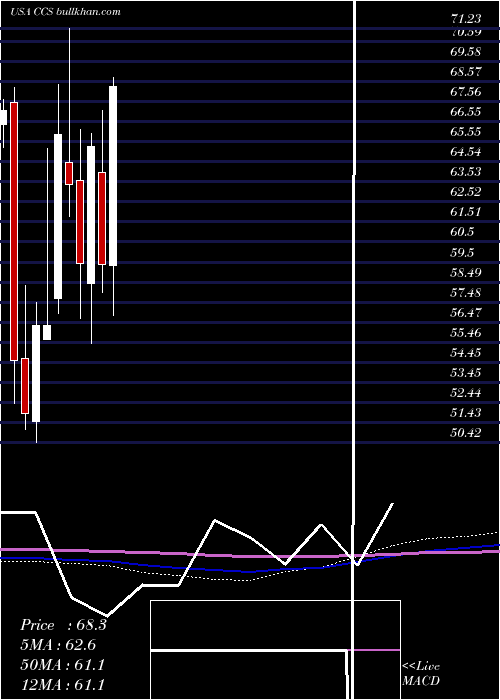Select the 65.55 price axis label
This screenshot has width=500, height=700.
click(x=466, y=132)
